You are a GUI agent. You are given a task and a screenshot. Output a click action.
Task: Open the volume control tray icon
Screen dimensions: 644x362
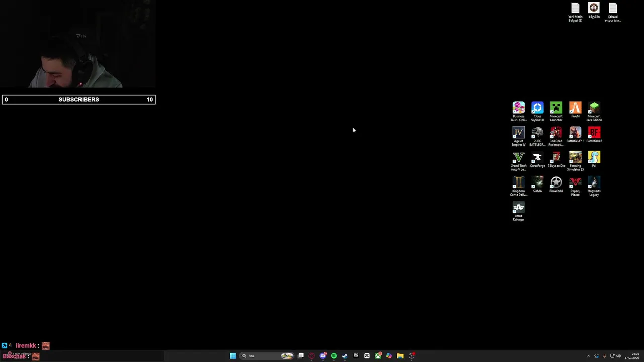[618, 356]
